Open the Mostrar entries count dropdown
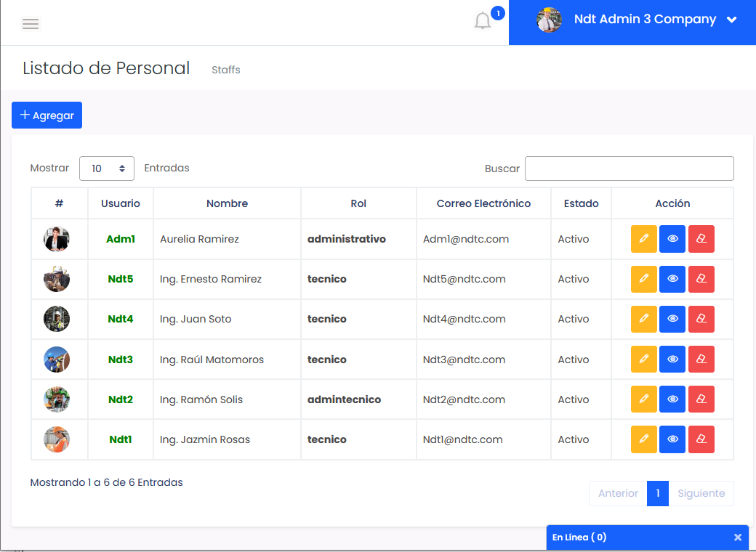756x552 pixels. [x=107, y=169]
